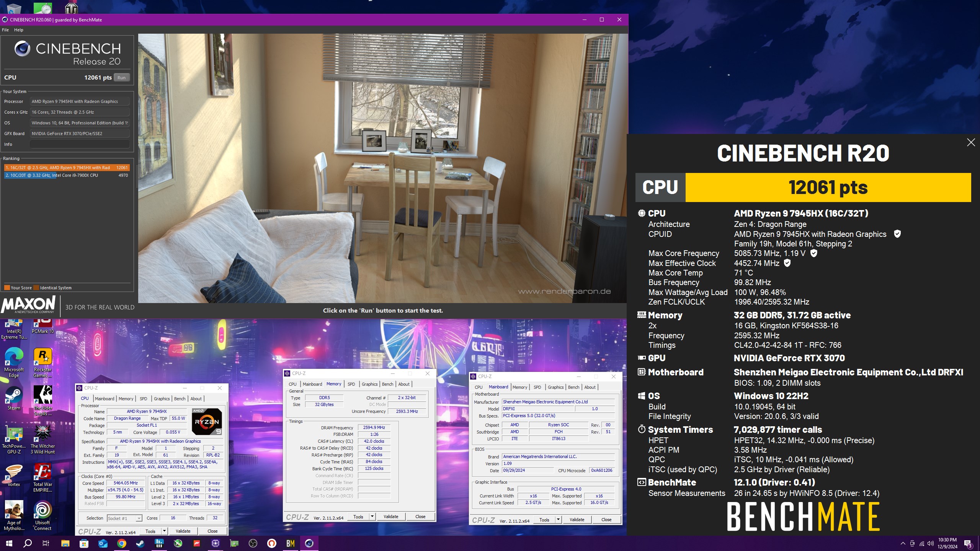980x551 pixels.
Task: Open the Steam desktop shortcut
Action: coord(14,398)
